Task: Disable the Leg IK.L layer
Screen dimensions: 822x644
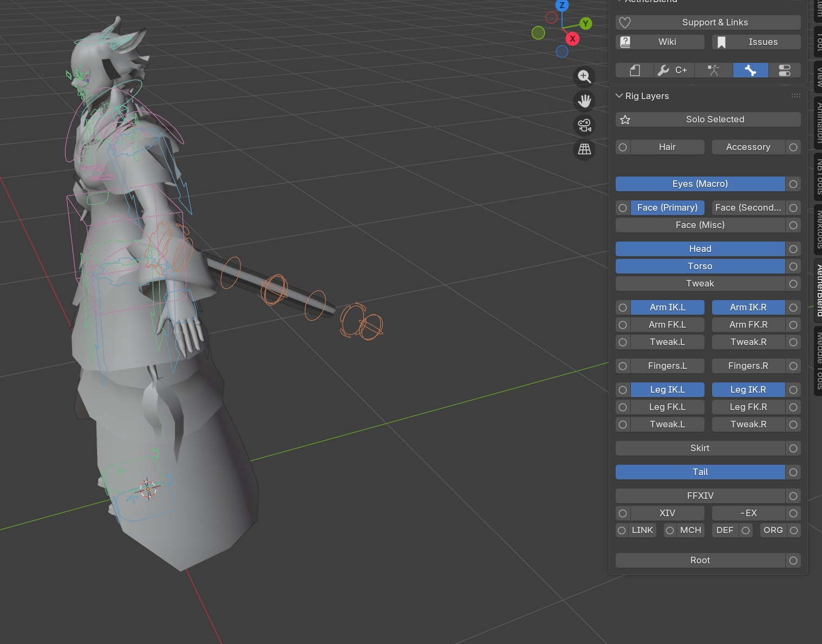Action: point(668,390)
